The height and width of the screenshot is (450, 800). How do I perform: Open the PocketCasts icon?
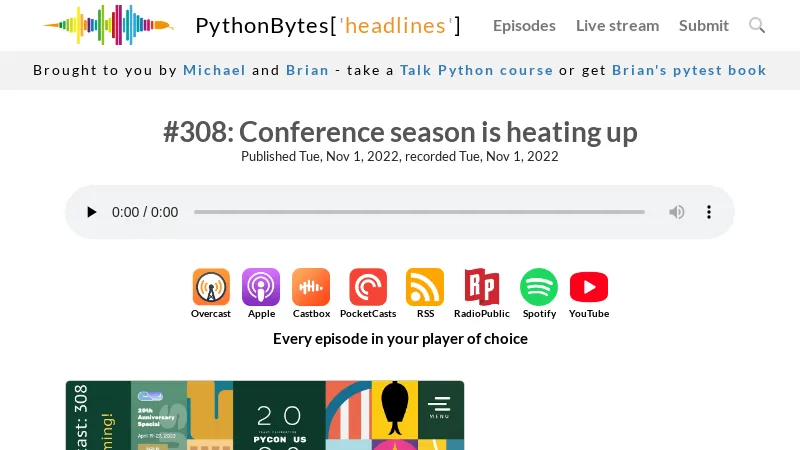click(368, 287)
